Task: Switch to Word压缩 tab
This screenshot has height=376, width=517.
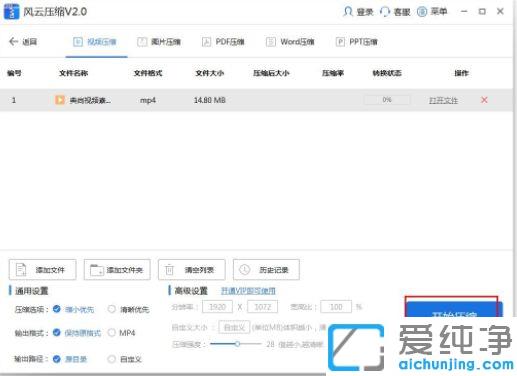Action: point(290,42)
